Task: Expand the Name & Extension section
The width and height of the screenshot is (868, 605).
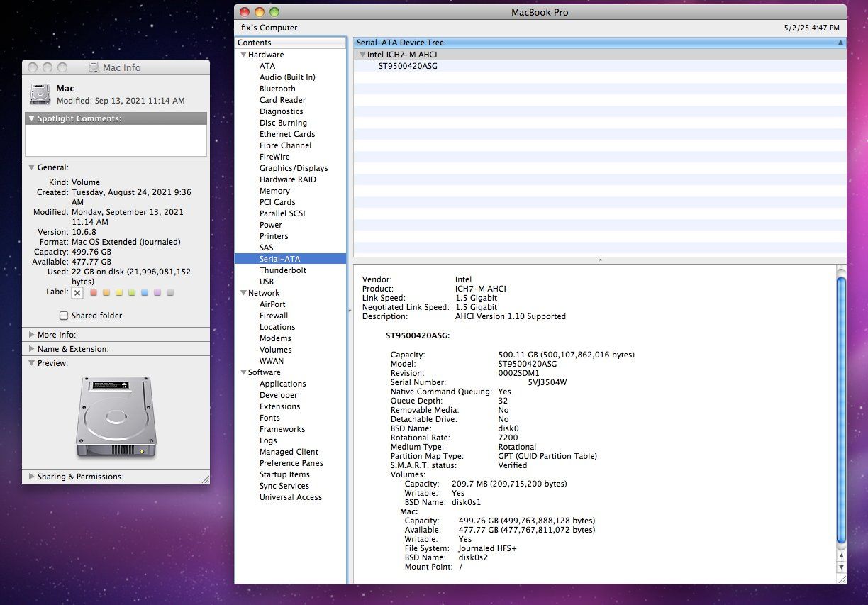Action: (32, 349)
